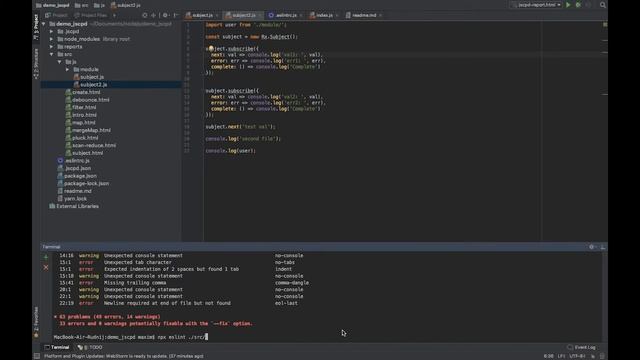
Task: Open debounce.html in the project tree
Action: (x=87, y=100)
